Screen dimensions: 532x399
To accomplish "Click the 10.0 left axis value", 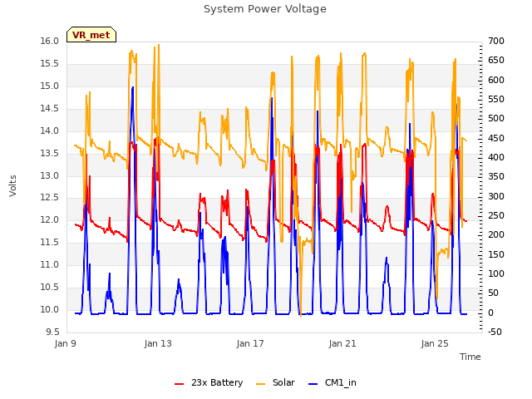I will [x=50, y=309].
